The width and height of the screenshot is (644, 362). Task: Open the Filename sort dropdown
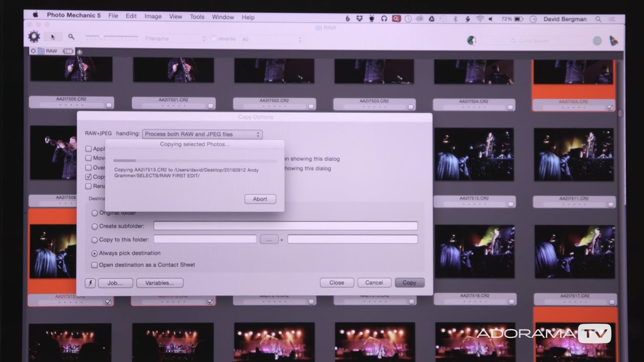pyautogui.click(x=175, y=39)
